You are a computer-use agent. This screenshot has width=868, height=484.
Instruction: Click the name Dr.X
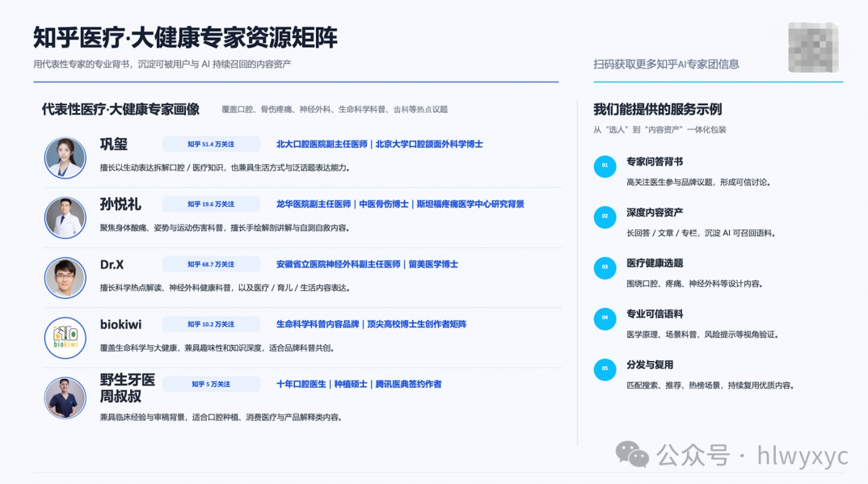tap(112, 264)
